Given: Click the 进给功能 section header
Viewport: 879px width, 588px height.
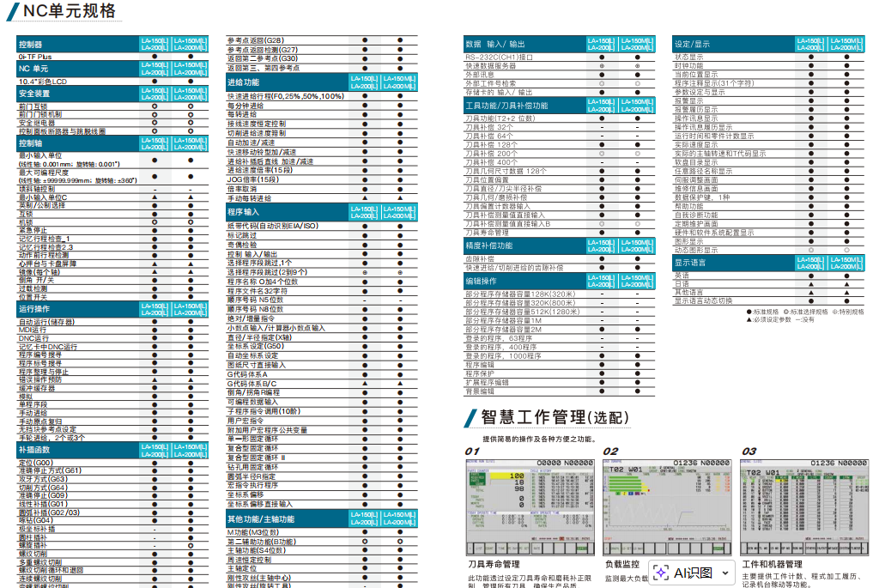Looking at the screenshot, I should coord(244,82).
